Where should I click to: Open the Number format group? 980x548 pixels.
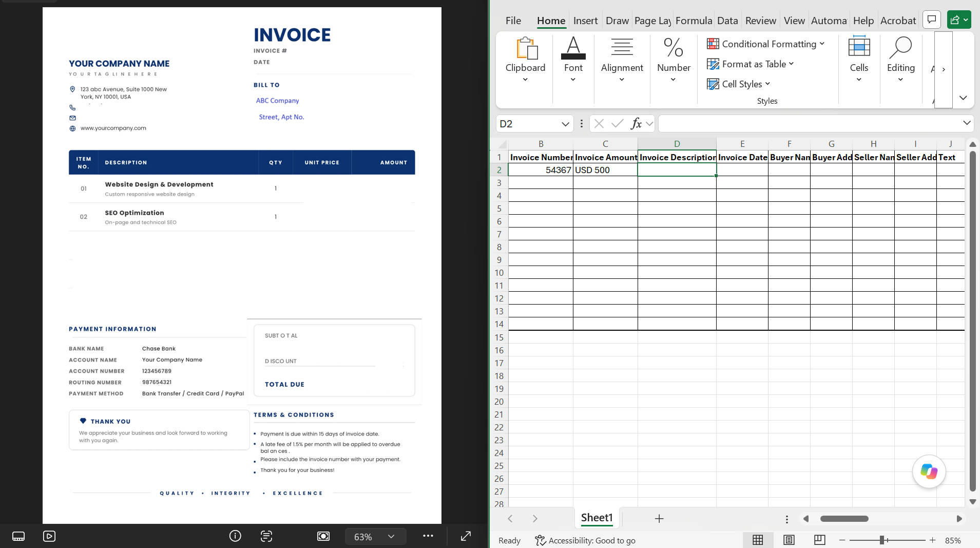tap(674, 60)
